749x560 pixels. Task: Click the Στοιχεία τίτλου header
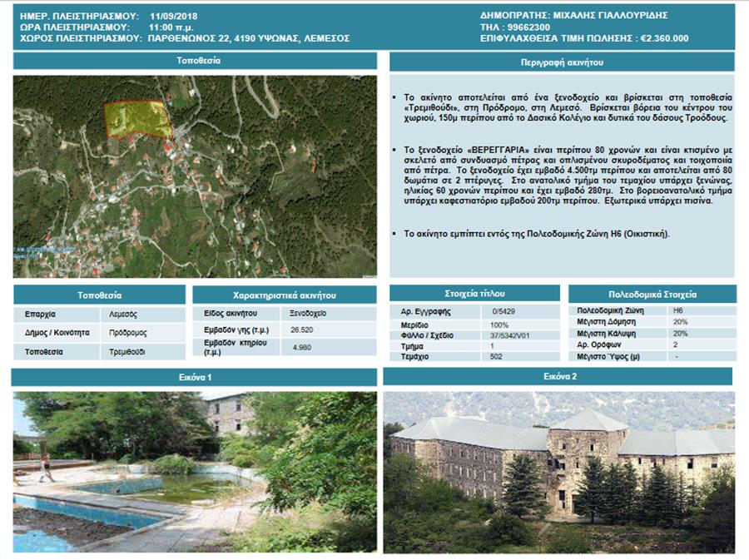474,294
